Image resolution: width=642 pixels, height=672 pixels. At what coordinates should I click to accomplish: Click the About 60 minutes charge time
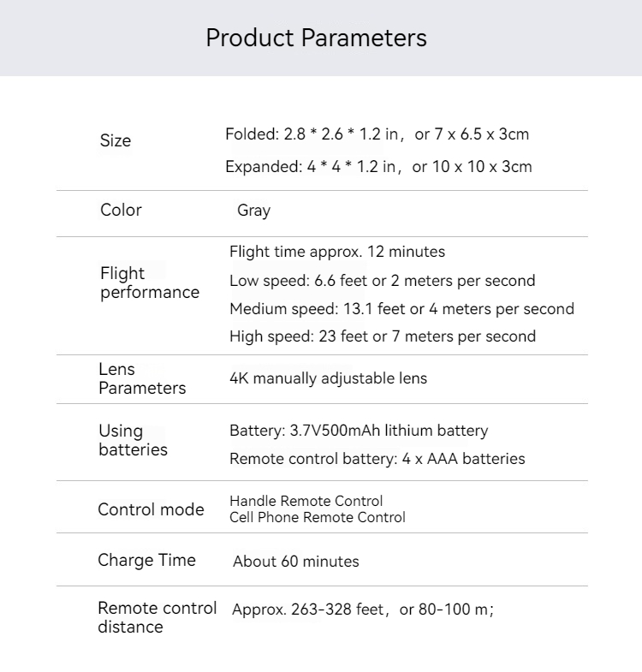pos(295,562)
